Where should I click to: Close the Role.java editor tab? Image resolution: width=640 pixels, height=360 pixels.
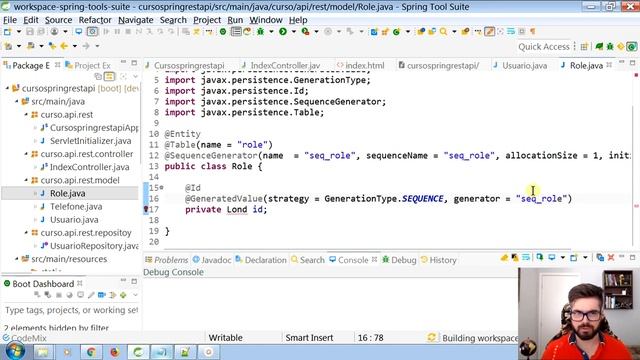click(x=609, y=65)
